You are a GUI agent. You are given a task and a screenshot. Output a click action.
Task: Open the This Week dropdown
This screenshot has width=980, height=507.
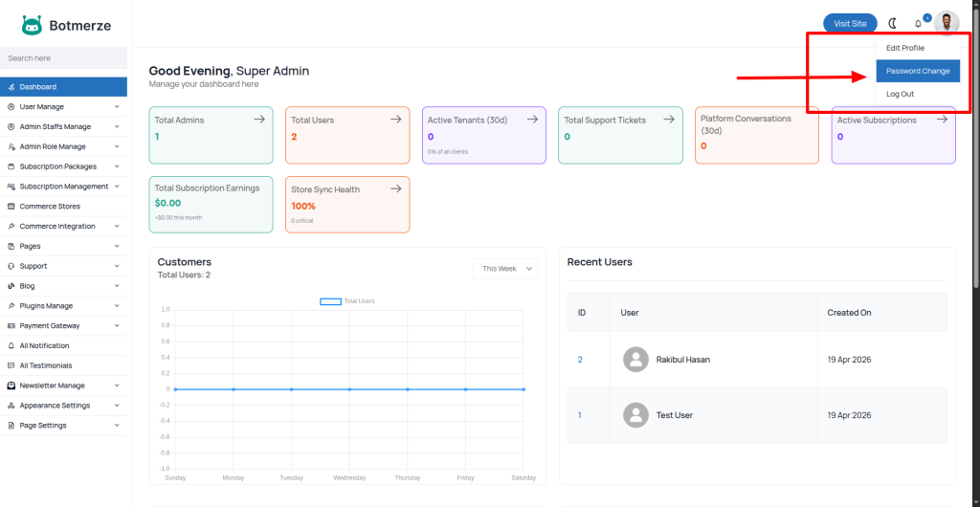point(505,269)
